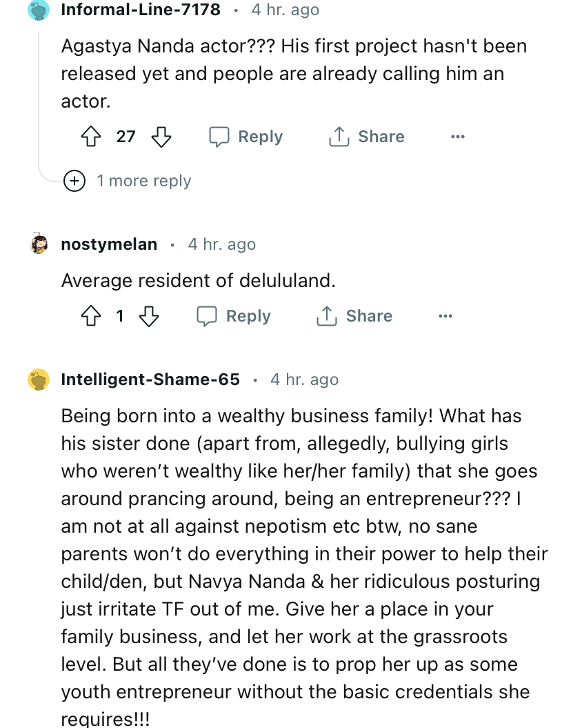The image size is (571, 728).
Task: Click plus icon to show more replies
Action: [x=74, y=181]
